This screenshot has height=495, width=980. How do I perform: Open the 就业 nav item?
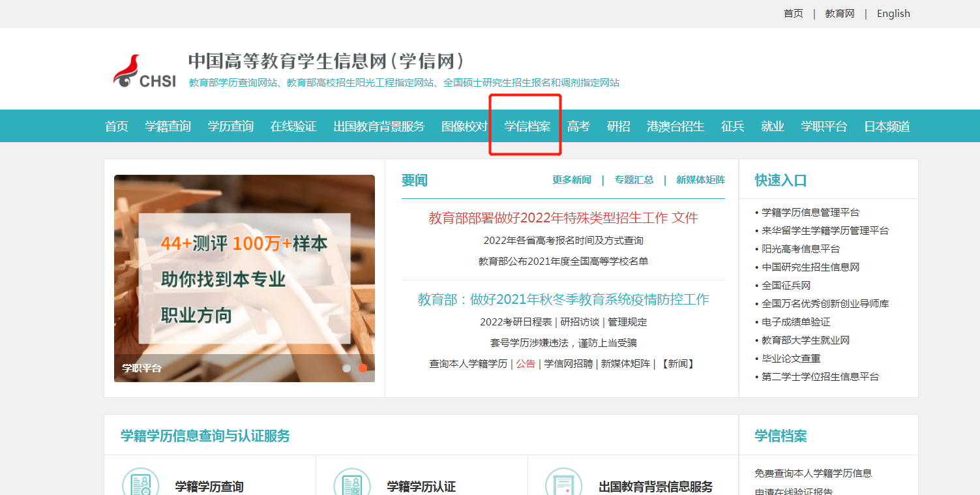(x=773, y=127)
